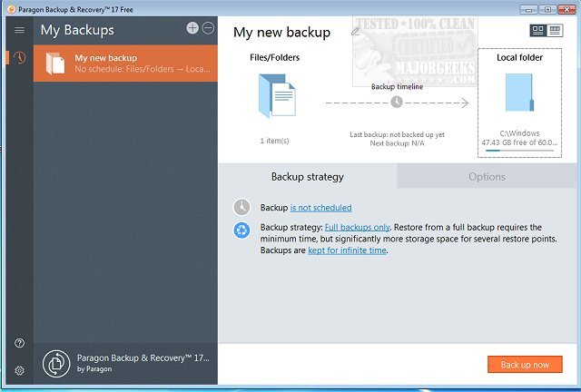Click the Files/Folders backup source icon
The height and width of the screenshot is (392, 581).
coord(277,95)
